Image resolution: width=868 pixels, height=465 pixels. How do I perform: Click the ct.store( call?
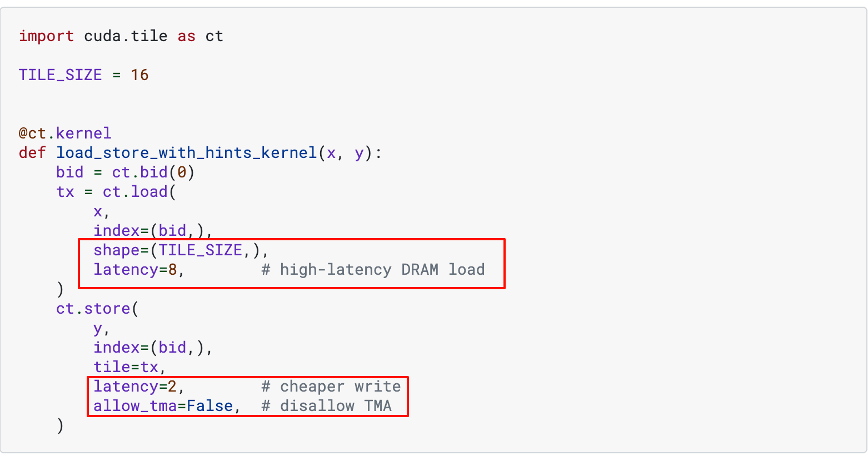tap(97, 309)
